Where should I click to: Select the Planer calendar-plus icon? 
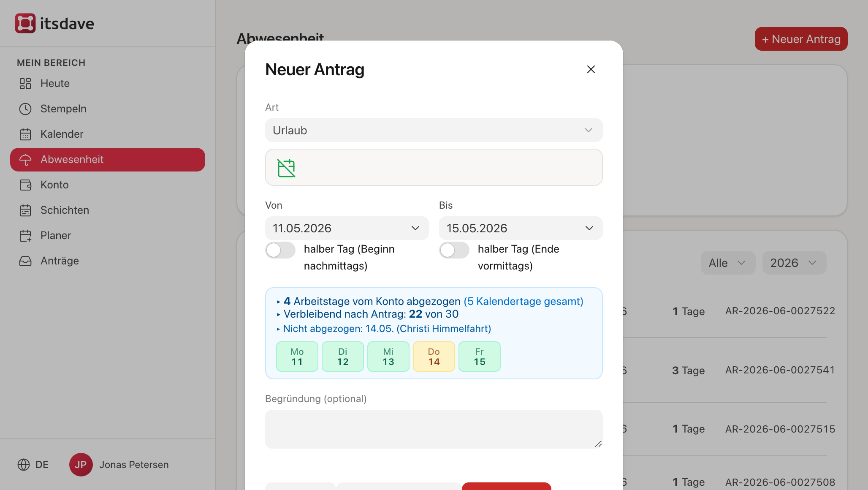pos(25,236)
